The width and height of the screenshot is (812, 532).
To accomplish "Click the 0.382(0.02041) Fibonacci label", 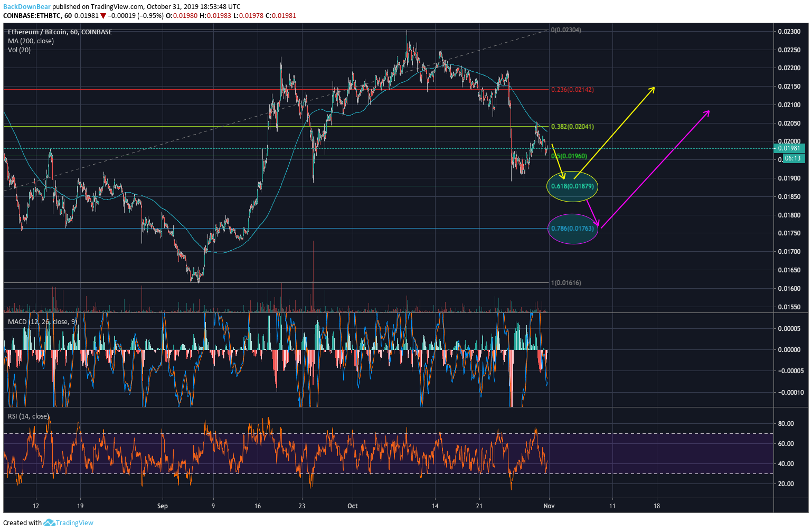I will click(x=572, y=127).
